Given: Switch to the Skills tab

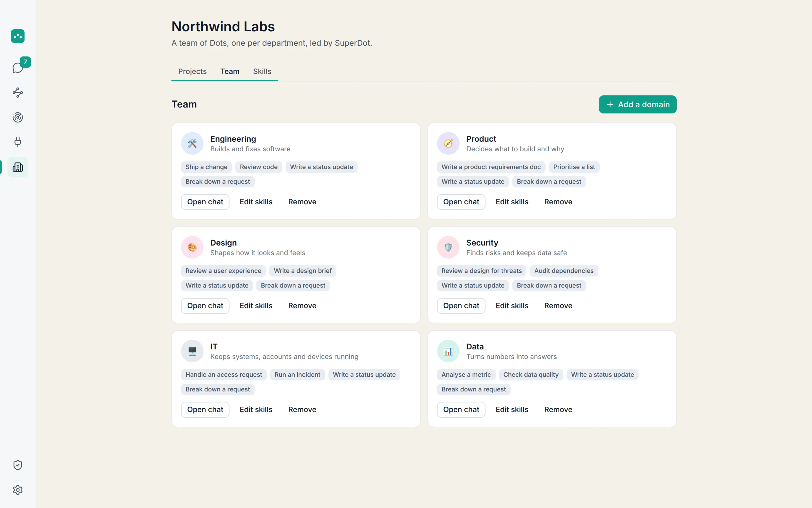Looking at the screenshot, I should [x=262, y=71].
